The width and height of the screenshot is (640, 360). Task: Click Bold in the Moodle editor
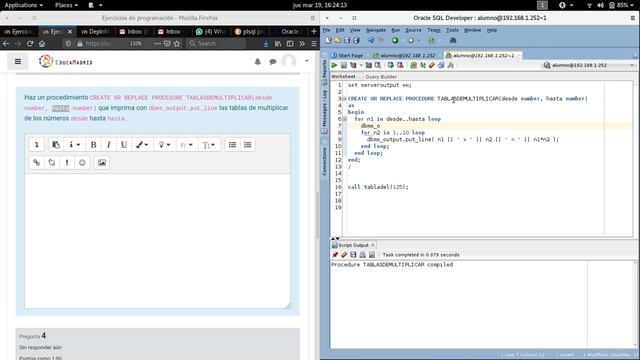[93, 145]
